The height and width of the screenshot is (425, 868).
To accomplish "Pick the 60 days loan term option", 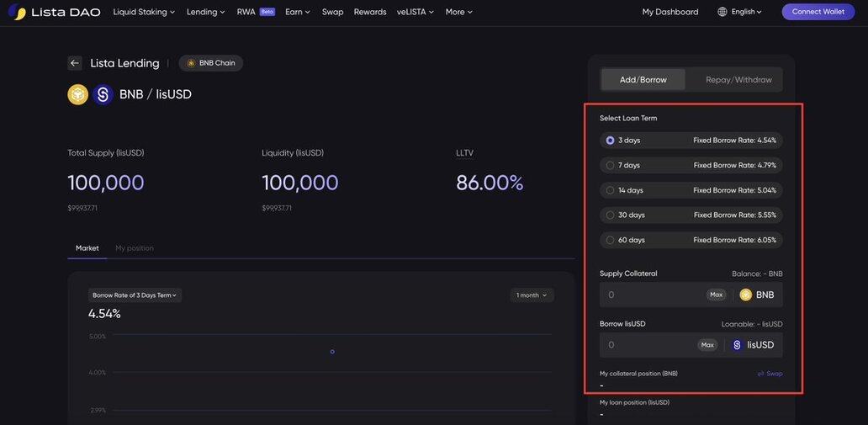I will pyautogui.click(x=611, y=240).
